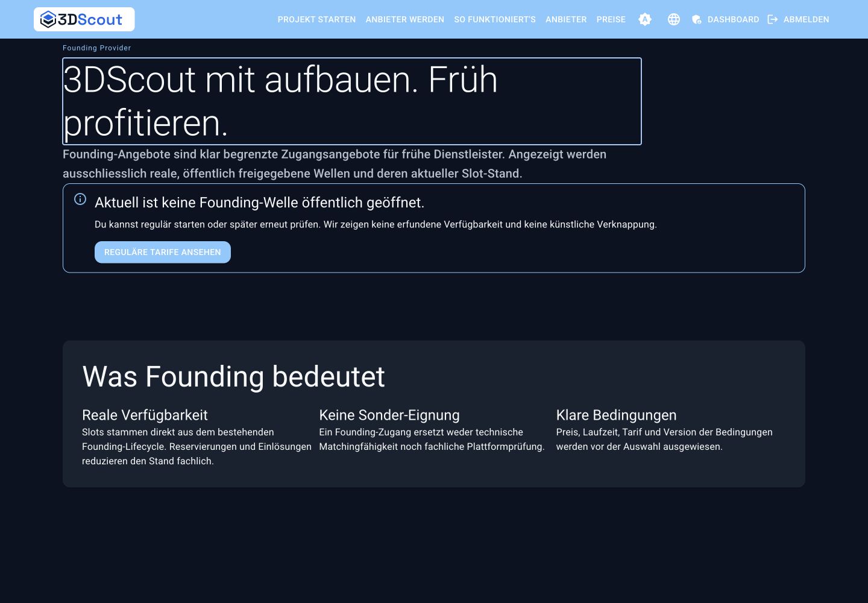Click the info icon in the alert
This screenshot has width=868, height=603.
(80, 199)
